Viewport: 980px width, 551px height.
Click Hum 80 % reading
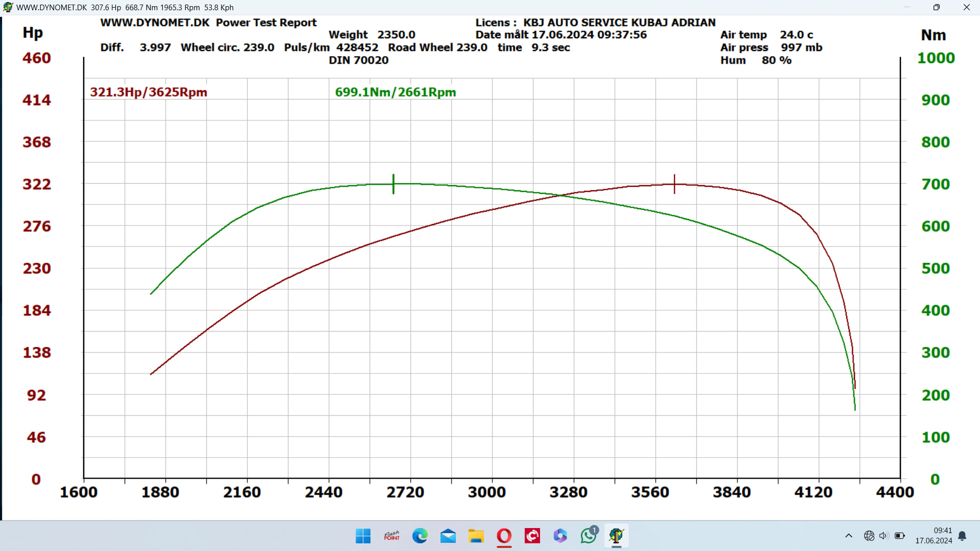(756, 60)
